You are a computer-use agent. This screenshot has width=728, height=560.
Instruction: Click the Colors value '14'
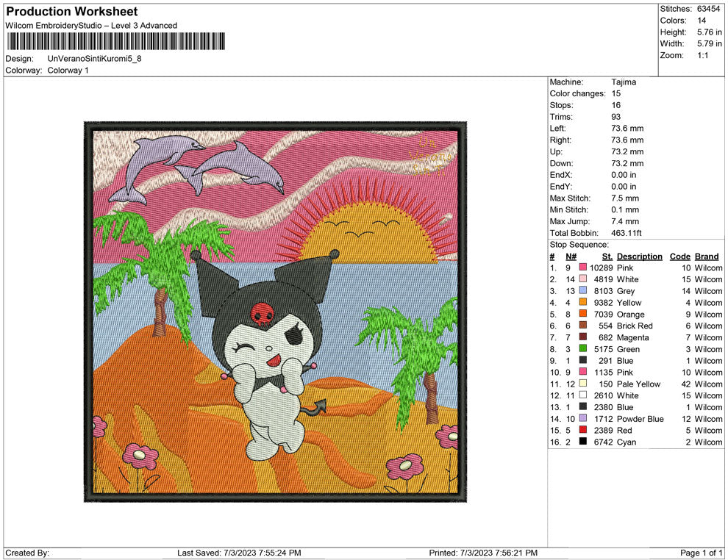point(702,21)
